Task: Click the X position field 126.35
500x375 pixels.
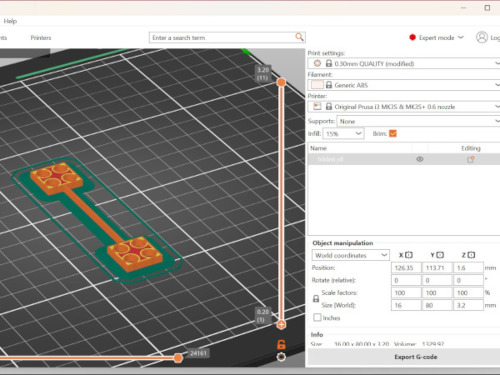Action: click(x=406, y=268)
